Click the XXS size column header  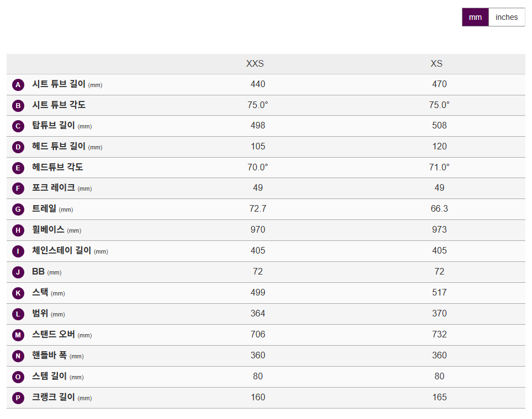(x=255, y=64)
